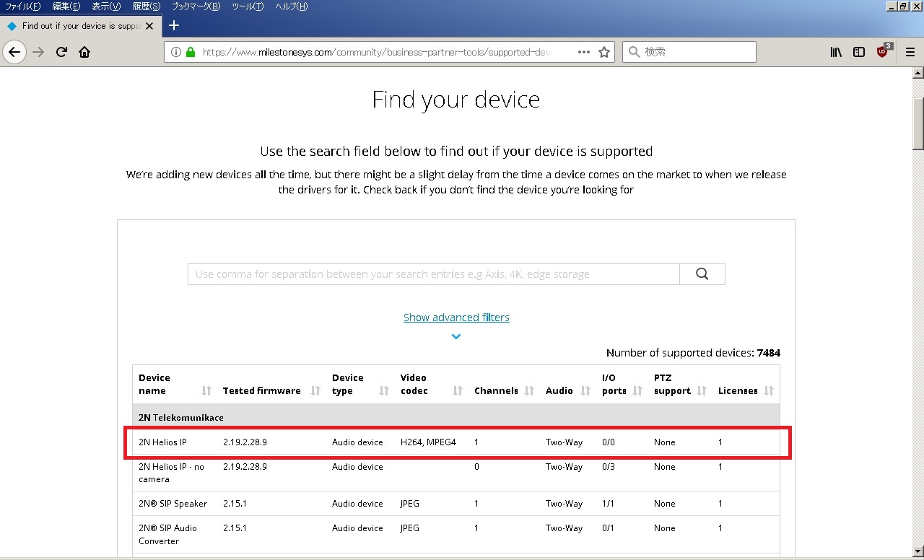Open the ツール(T) menu
This screenshot has height=560, width=924.
click(248, 6)
